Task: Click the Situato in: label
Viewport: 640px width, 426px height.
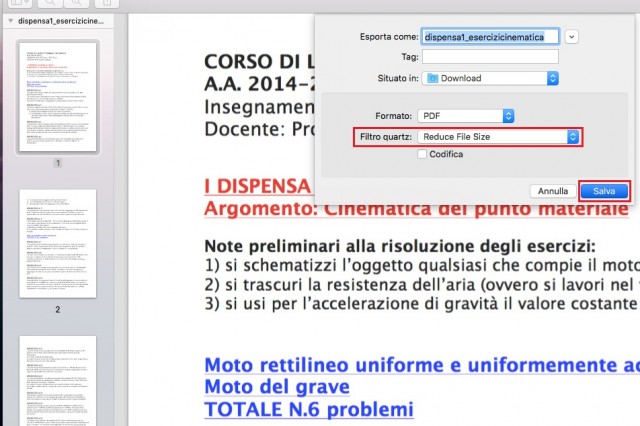Action: (x=398, y=78)
